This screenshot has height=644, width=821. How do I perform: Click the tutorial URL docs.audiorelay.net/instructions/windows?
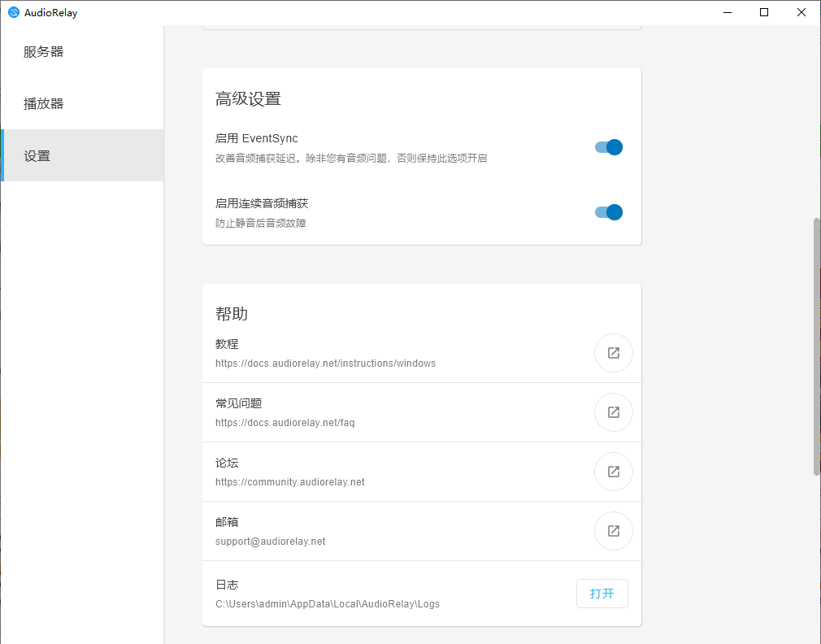point(325,363)
